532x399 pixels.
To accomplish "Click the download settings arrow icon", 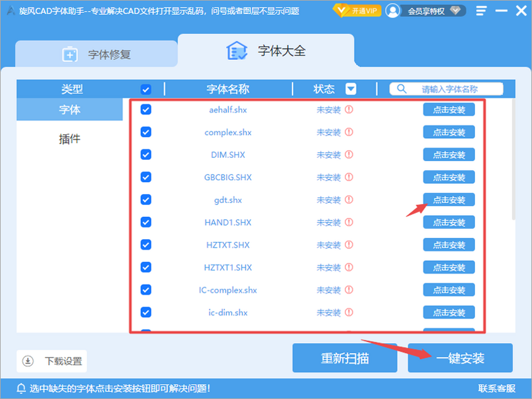I will point(28,361).
